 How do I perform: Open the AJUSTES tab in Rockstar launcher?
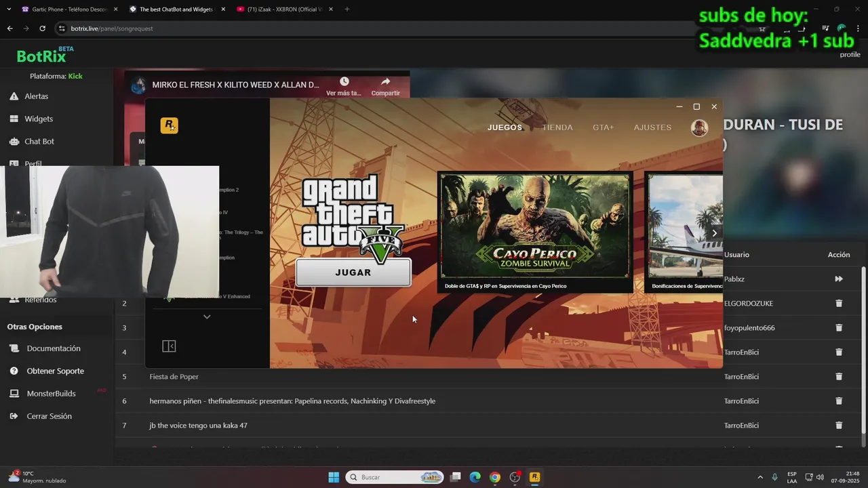[652, 127]
